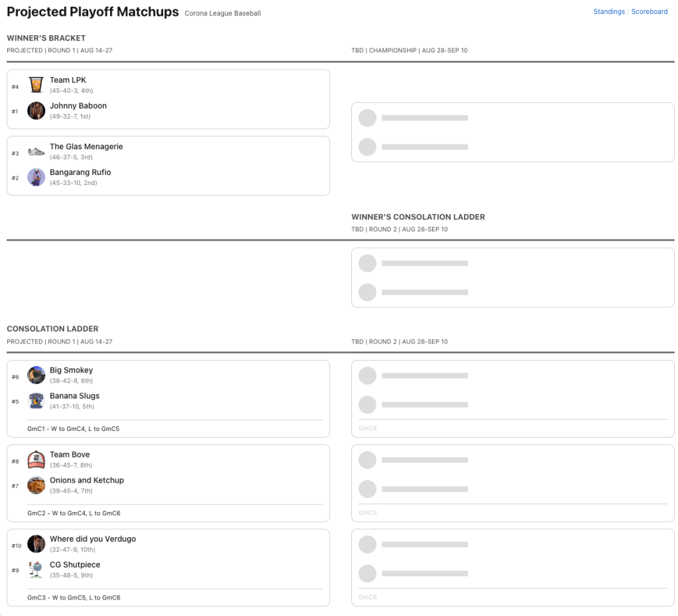The width and height of the screenshot is (678, 616).
Task: Click Where did you Verdugo avatar
Action: [x=36, y=544]
